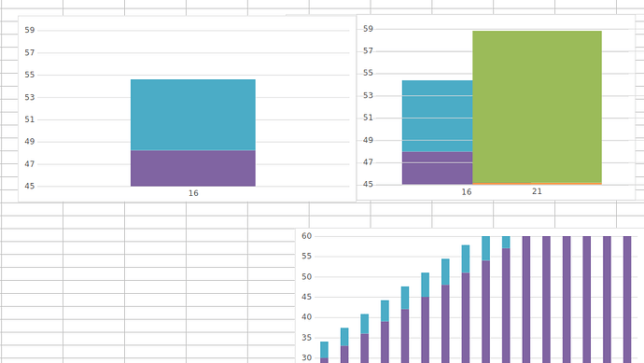Click the purple bar segment in the right chart
This screenshot has height=363, width=644.
click(x=438, y=168)
